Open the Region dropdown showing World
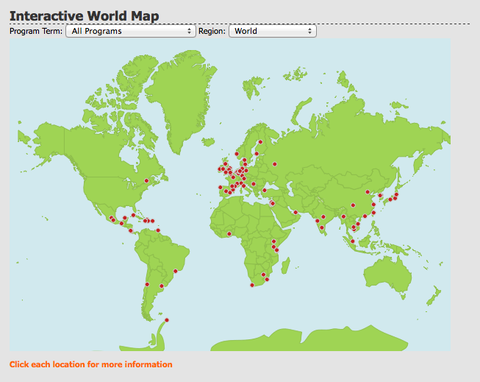This screenshot has width=480, height=382. [x=272, y=31]
